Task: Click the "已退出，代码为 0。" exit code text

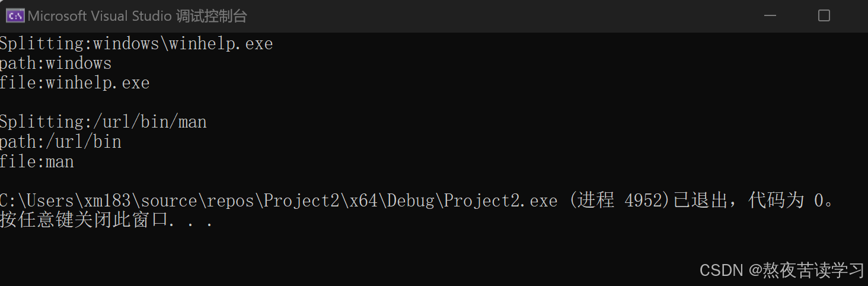Action: (x=753, y=201)
